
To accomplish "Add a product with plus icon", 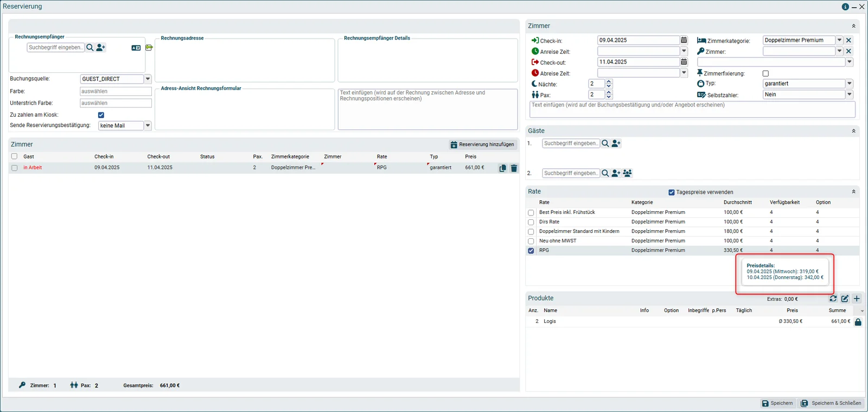I will coord(857,299).
